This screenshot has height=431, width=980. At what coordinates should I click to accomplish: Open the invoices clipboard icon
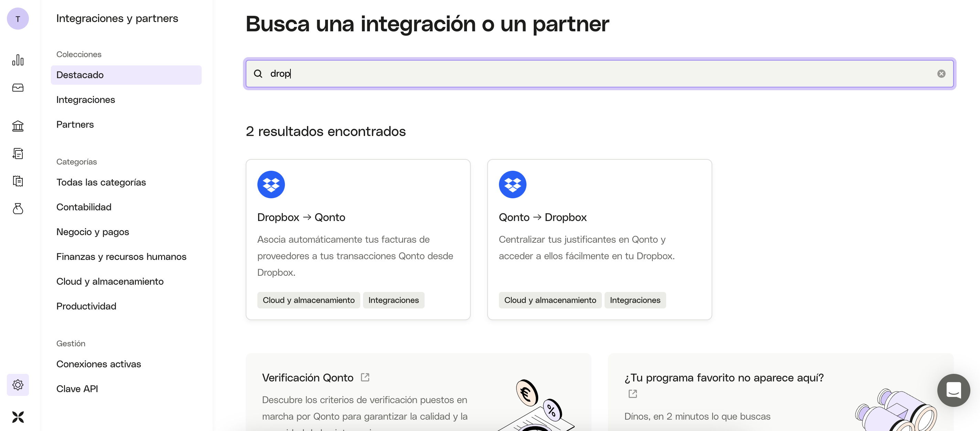pos(18,181)
